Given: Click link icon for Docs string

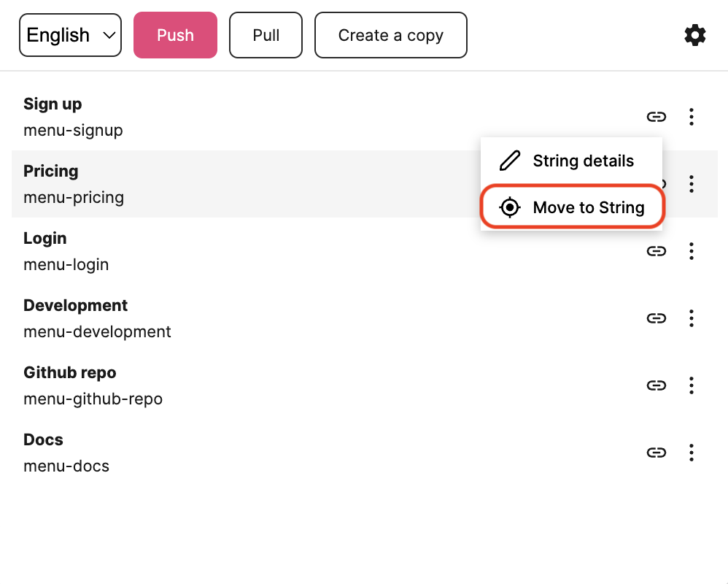Looking at the screenshot, I should pos(657,453).
